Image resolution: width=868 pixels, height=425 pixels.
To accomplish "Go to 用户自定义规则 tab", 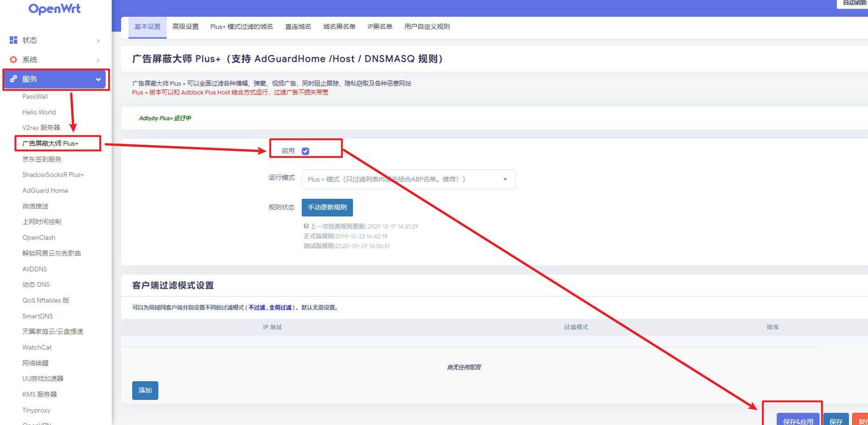I will [x=427, y=27].
